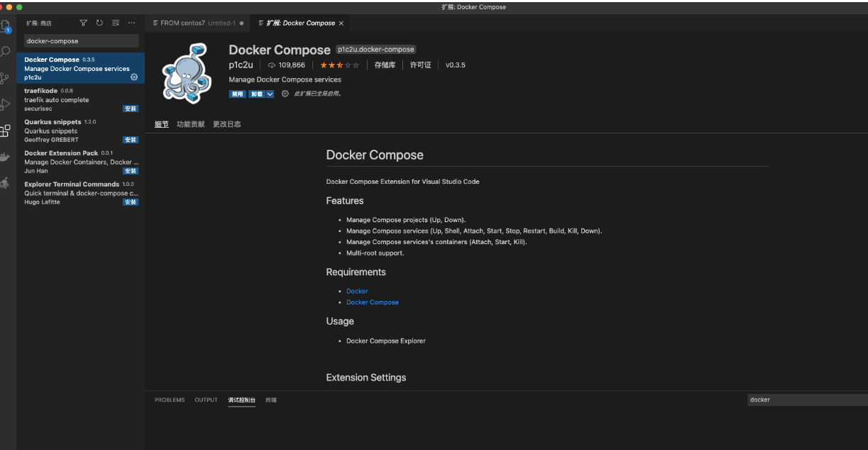Clear extensions search results icon

pos(116,23)
